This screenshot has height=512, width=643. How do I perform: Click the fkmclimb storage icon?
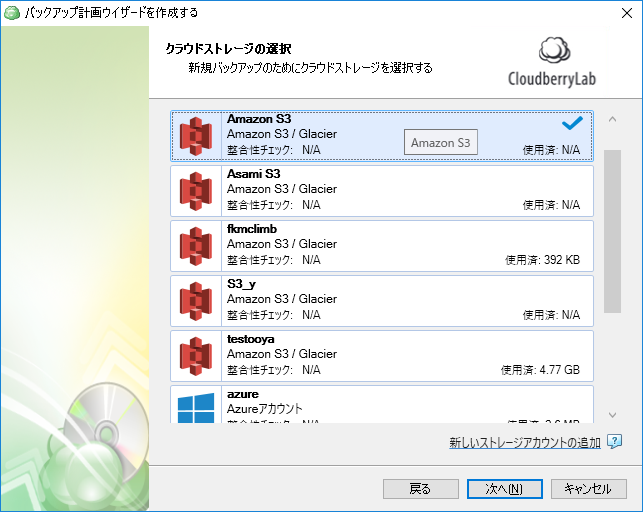coord(196,246)
